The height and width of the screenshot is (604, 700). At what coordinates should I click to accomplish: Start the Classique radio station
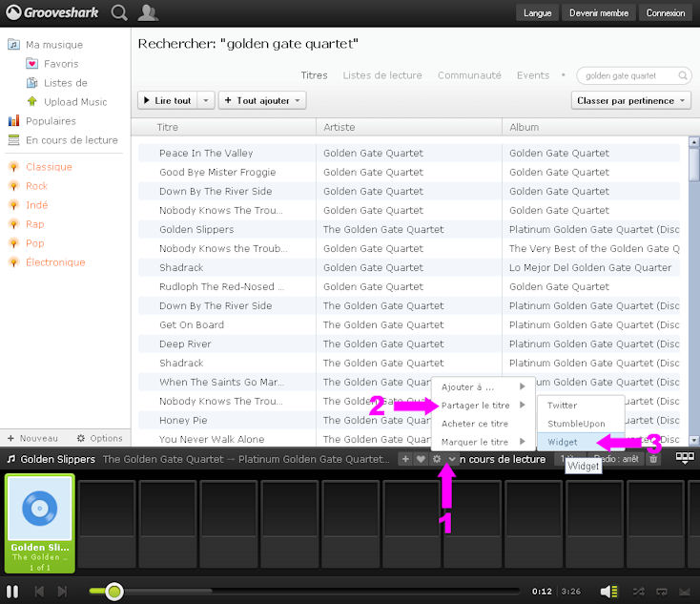coord(40,167)
